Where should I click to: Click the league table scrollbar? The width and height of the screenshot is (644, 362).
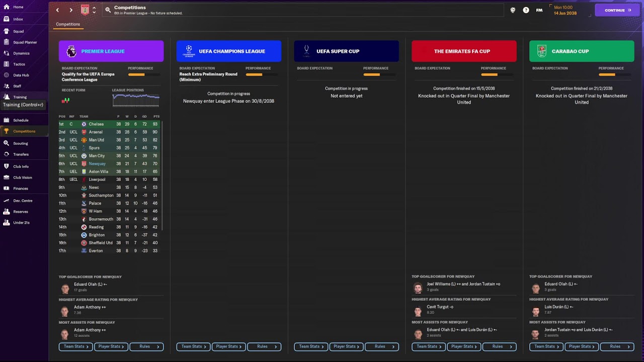pyautogui.click(x=162, y=176)
